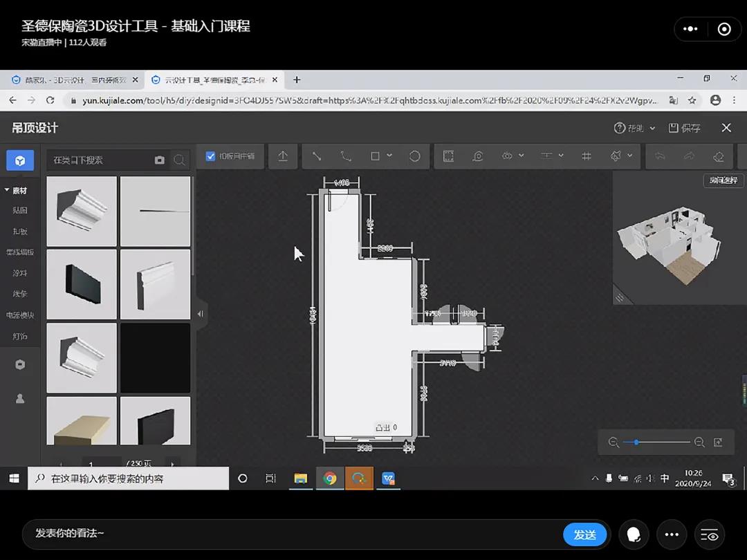747x560 pixels.
Task: Click the eraser clear icon
Action: [718, 156]
